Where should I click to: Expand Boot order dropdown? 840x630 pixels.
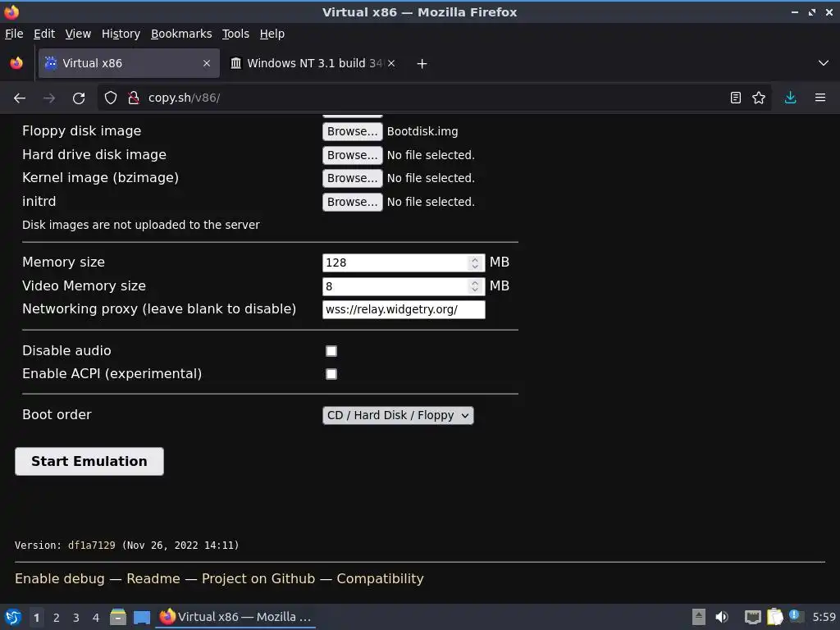tap(398, 415)
